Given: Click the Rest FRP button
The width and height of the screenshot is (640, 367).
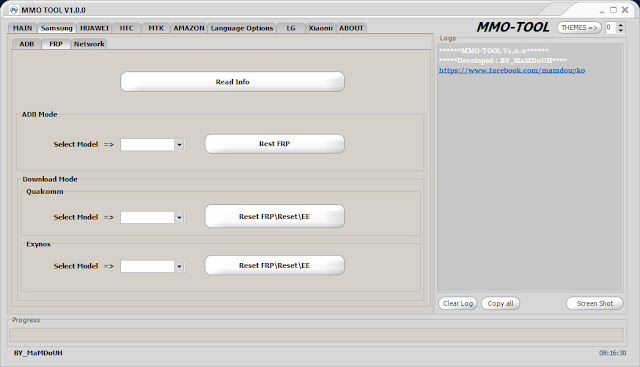Looking at the screenshot, I should click(274, 144).
